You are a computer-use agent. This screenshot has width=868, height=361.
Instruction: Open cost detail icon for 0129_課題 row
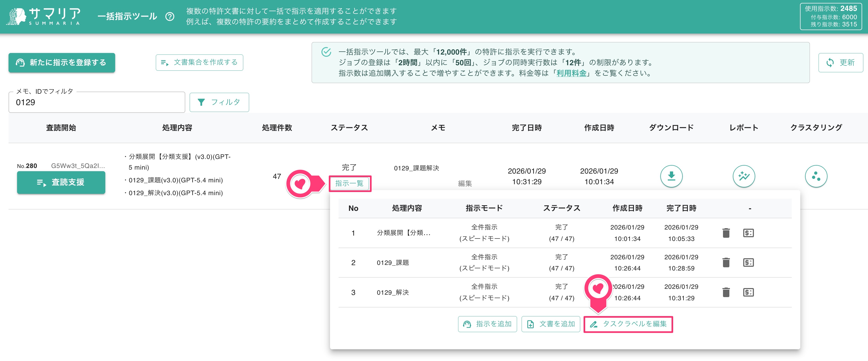pos(748,262)
